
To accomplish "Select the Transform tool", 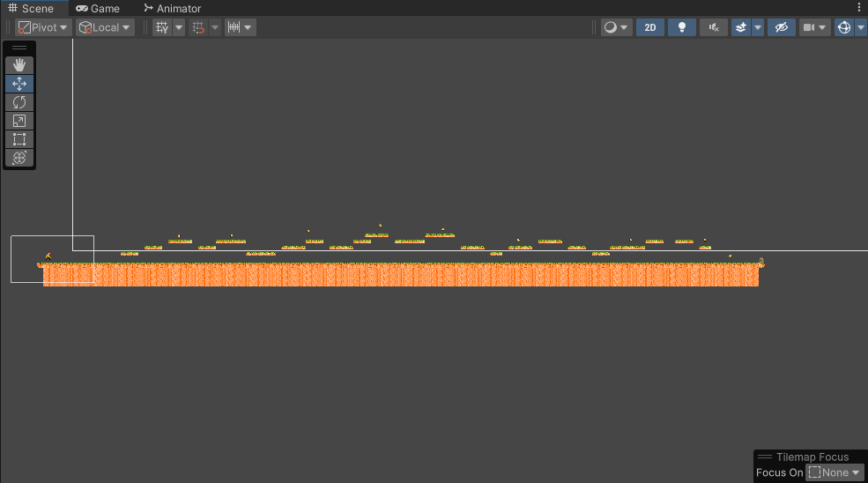I will click(x=19, y=158).
